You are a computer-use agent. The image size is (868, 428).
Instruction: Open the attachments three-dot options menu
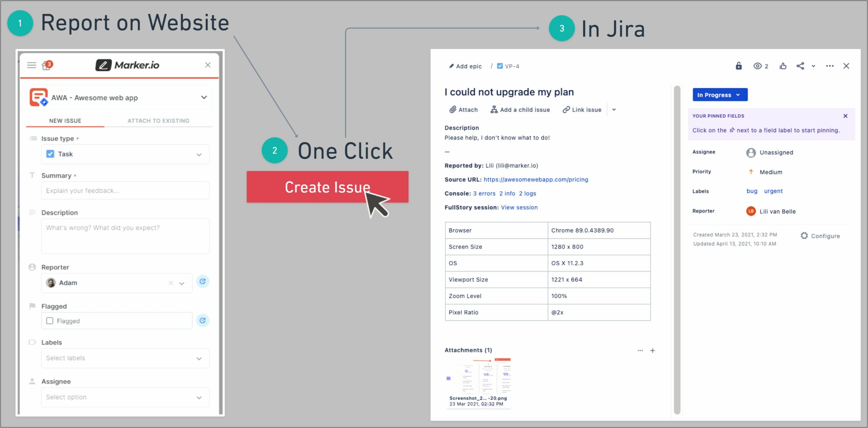click(640, 351)
